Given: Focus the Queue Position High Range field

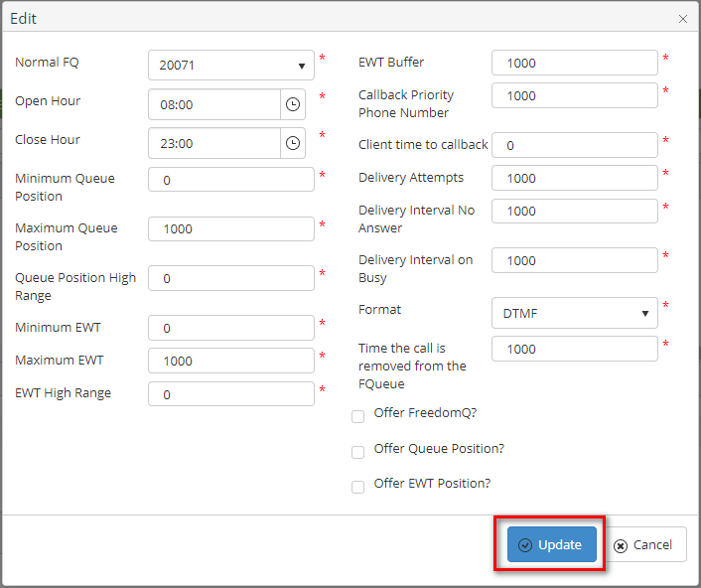Looking at the screenshot, I should (230, 278).
